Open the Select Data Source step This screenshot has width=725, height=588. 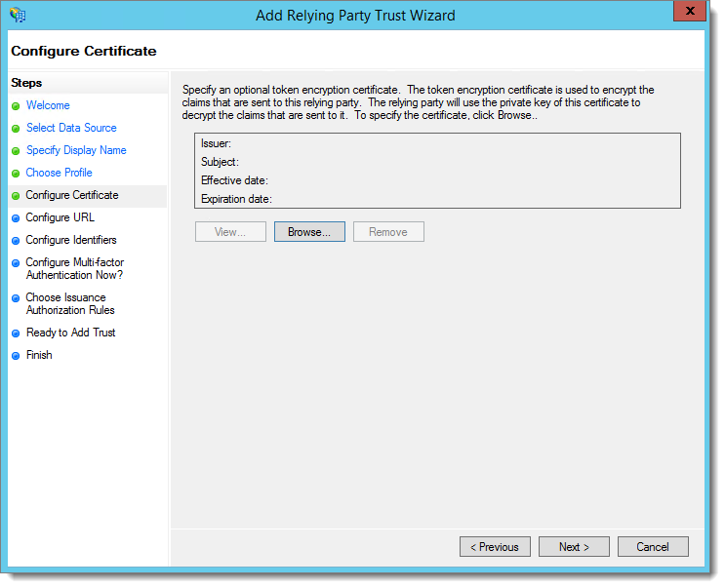coord(71,128)
